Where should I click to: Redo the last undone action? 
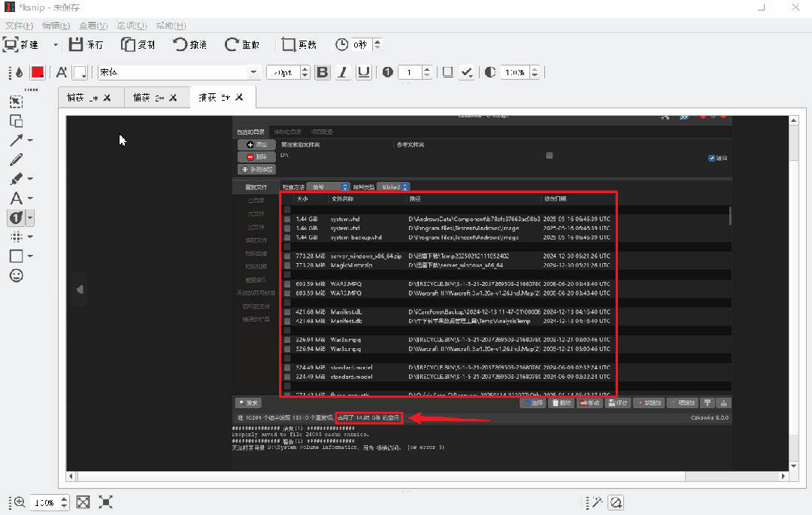[242, 44]
